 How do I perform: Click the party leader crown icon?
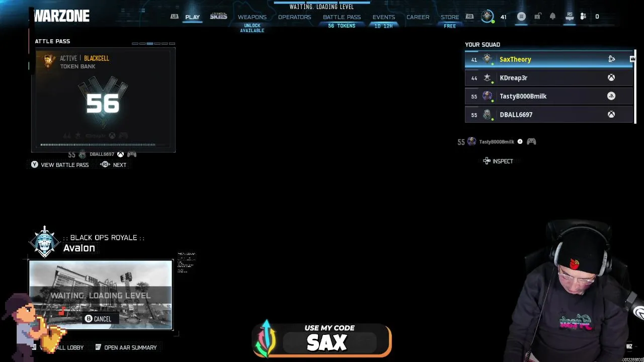[632, 59]
